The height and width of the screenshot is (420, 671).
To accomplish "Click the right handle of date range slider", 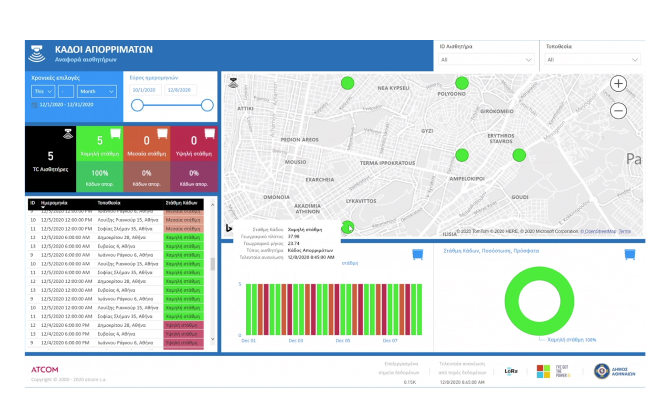I will 207,105.
